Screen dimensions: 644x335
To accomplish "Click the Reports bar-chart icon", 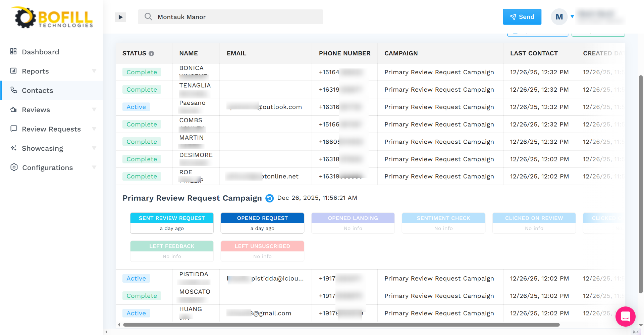I will [x=13, y=71].
